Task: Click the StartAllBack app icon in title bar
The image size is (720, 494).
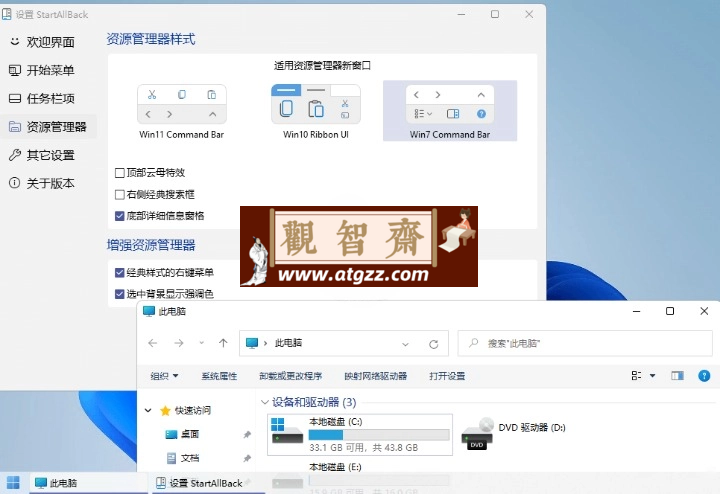Action: pyautogui.click(x=6, y=14)
